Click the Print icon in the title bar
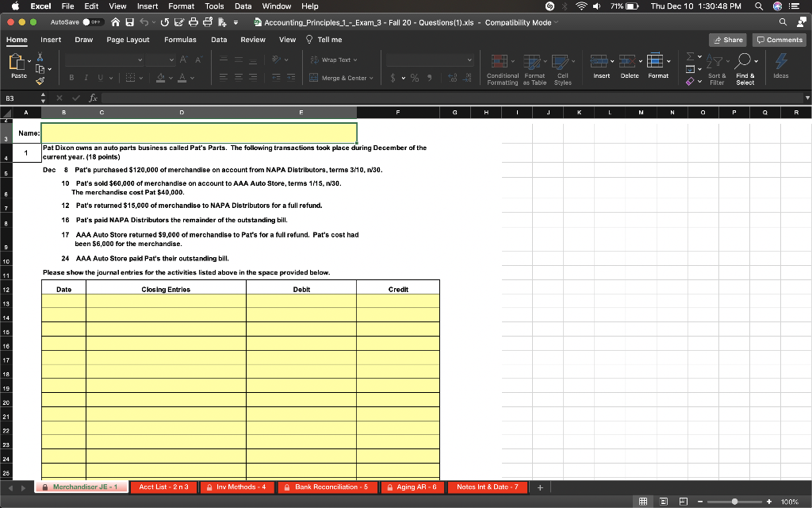The image size is (812, 508). 193,23
